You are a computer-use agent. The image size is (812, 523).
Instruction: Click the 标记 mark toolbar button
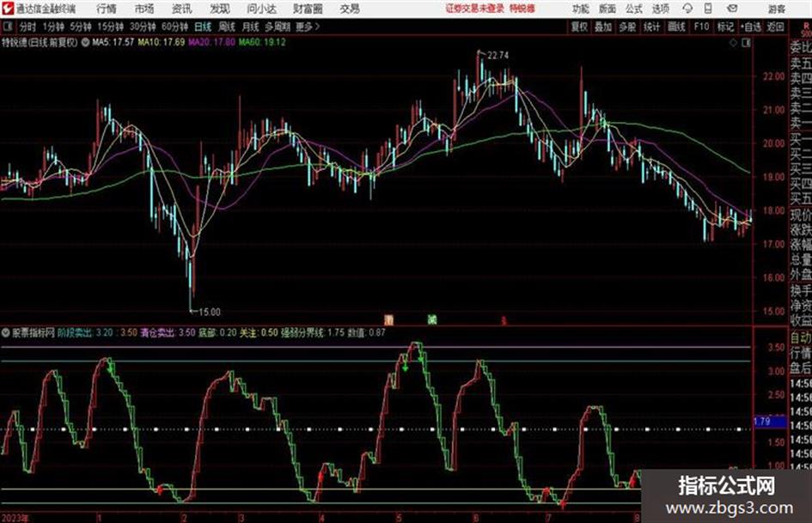click(725, 27)
